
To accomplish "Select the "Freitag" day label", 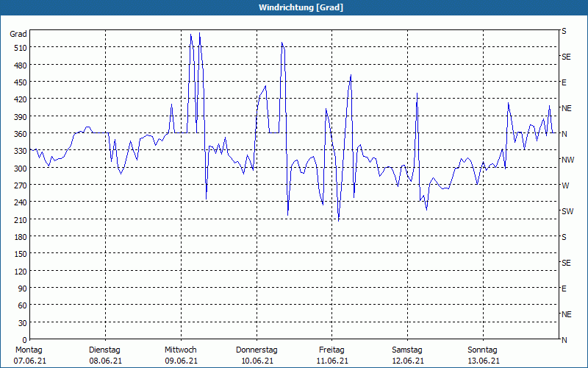I will click(x=331, y=350).
